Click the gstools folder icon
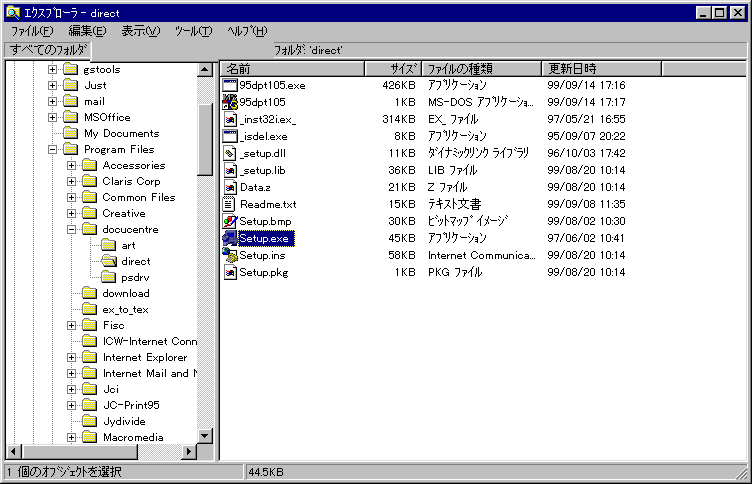The height and width of the screenshot is (484, 752). (70, 70)
